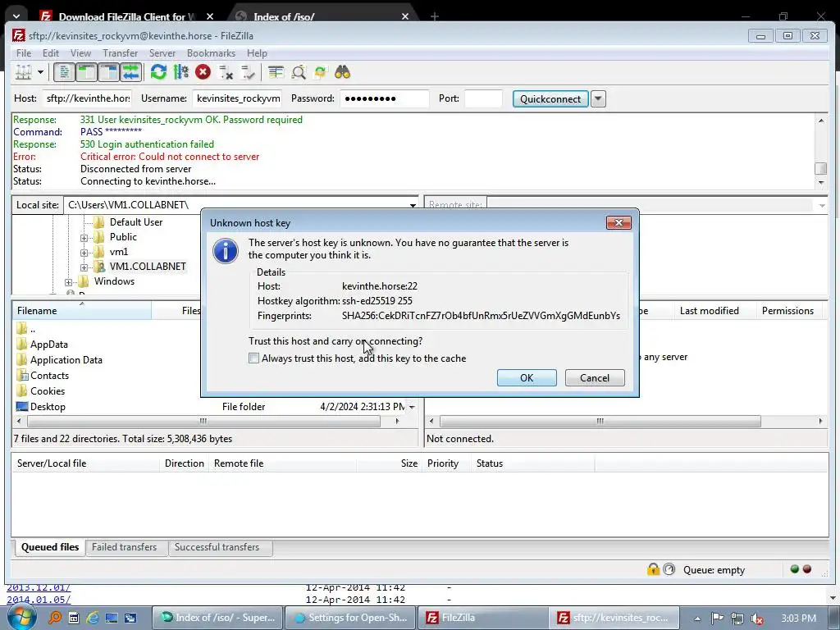
Task: Select the Contacts folder
Action: coord(49,376)
